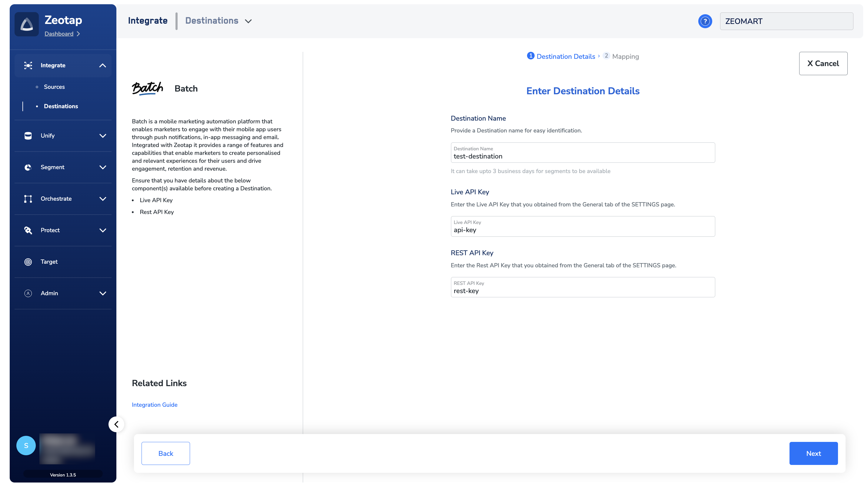Screen dimensions: 868x491
Task: Click the Segment pie chart icon
Action: (28, 167)
